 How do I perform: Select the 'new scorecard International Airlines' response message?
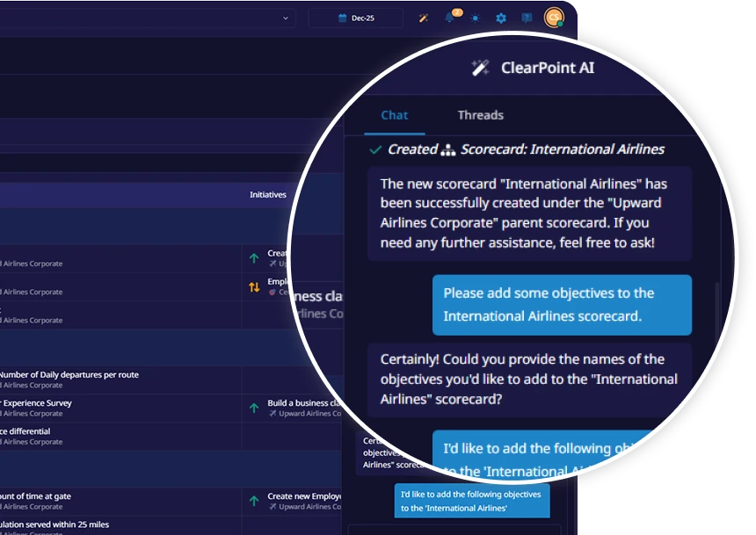[x=529, y=213]
